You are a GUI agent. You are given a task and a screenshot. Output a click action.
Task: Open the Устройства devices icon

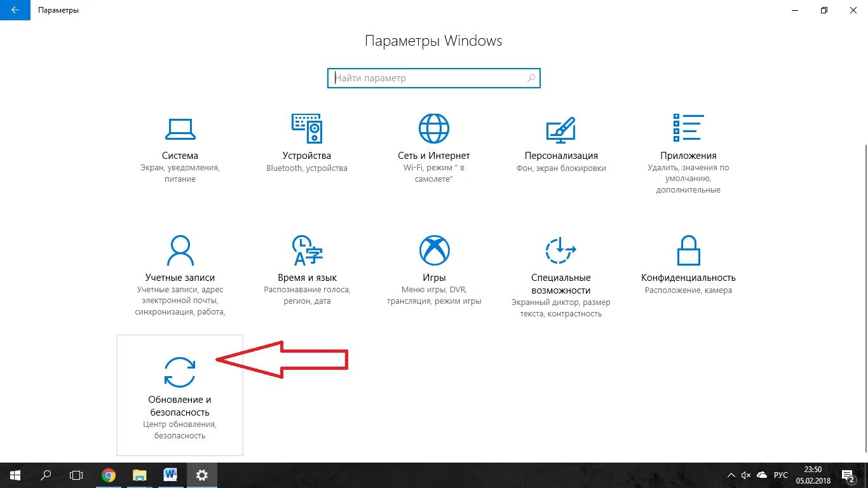307,128
